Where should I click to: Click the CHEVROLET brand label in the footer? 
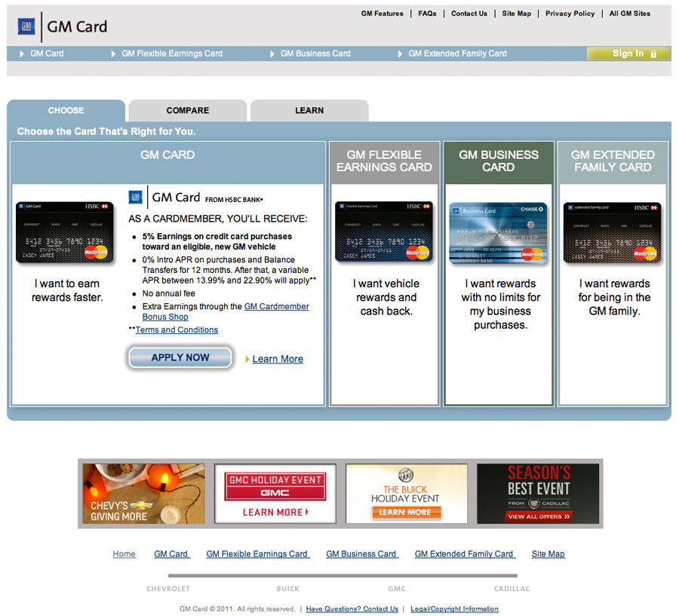click(x=168, y=589)
